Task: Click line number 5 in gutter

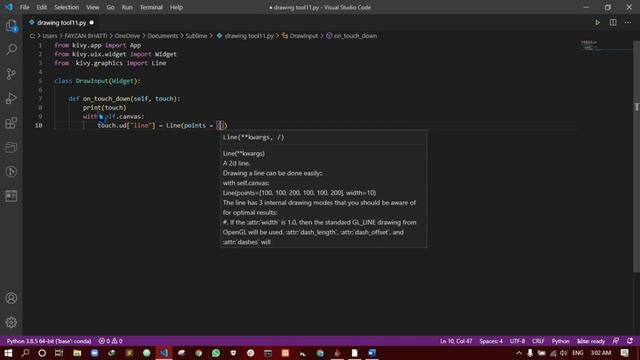Action: 40,81
